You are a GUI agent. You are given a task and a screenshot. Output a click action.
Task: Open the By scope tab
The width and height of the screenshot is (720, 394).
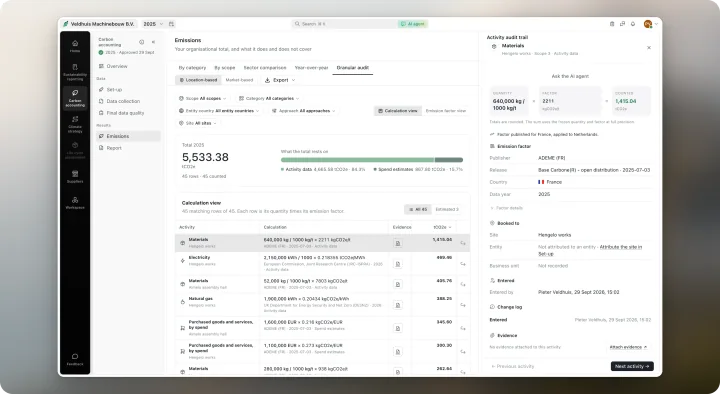click(x=225, y=68)
